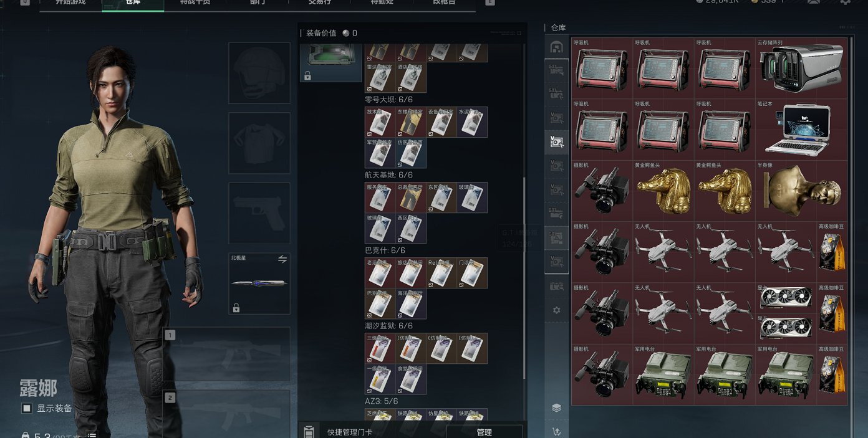Screen dimensions: 868x438
Task: Click the 巴克什: 6/6 heading
Action: tap(385, 250)
